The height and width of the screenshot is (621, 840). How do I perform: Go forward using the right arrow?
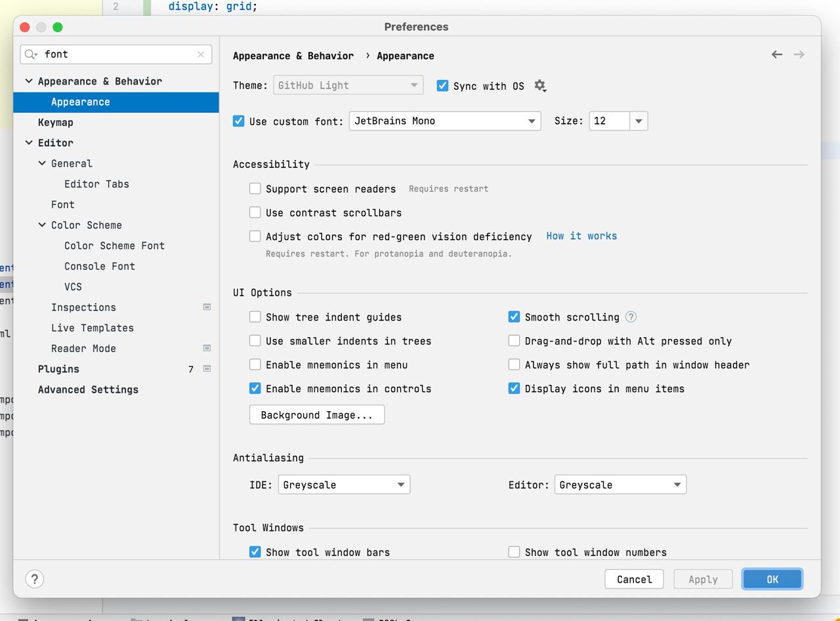point(799,54)
